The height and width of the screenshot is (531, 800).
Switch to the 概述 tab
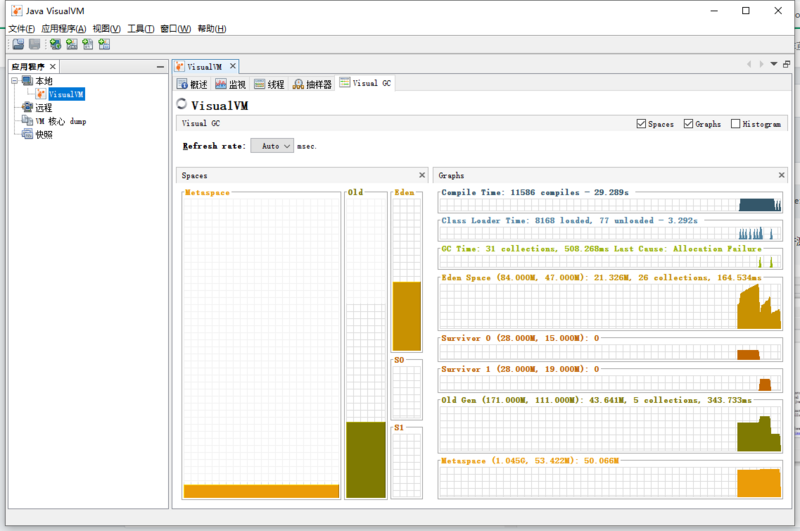pos(192,84)
